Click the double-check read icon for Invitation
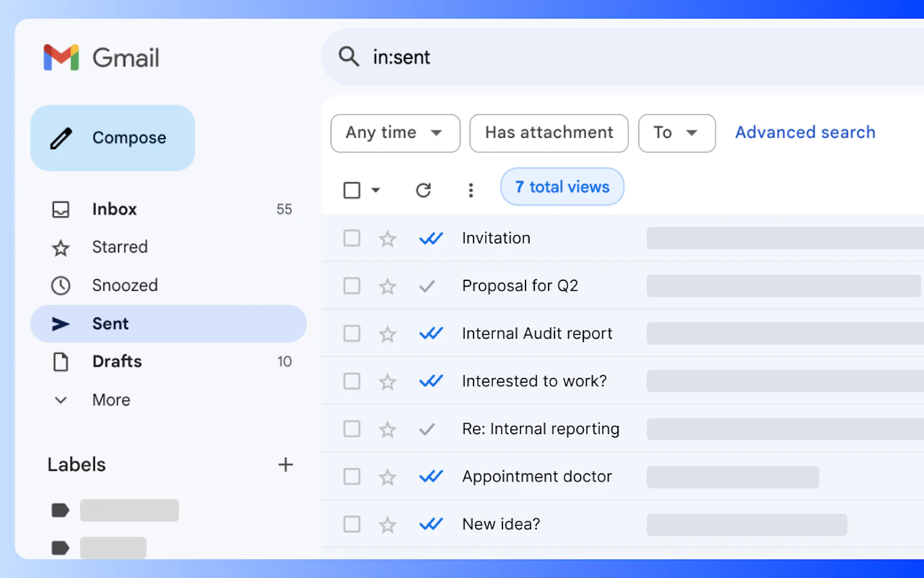The image size is (924, 578). [x=431, y=238]
